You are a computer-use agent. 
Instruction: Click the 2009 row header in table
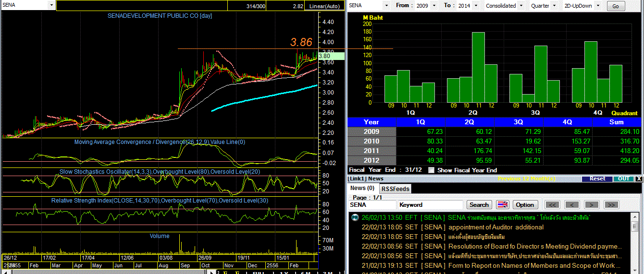[372, 131]
